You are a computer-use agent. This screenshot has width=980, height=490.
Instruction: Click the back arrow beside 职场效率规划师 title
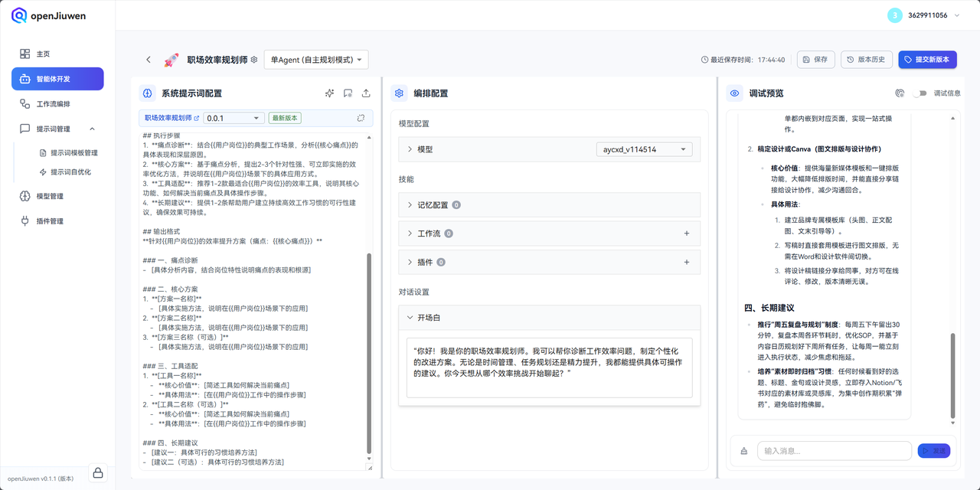pyautogui.click(x=149, y=59)
